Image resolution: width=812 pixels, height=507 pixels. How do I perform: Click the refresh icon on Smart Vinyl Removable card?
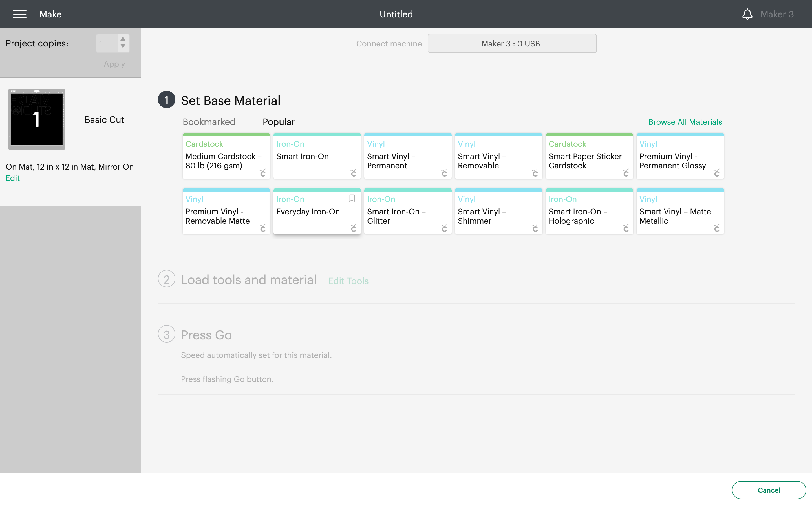pyautogui.click(x=534, y=173)
